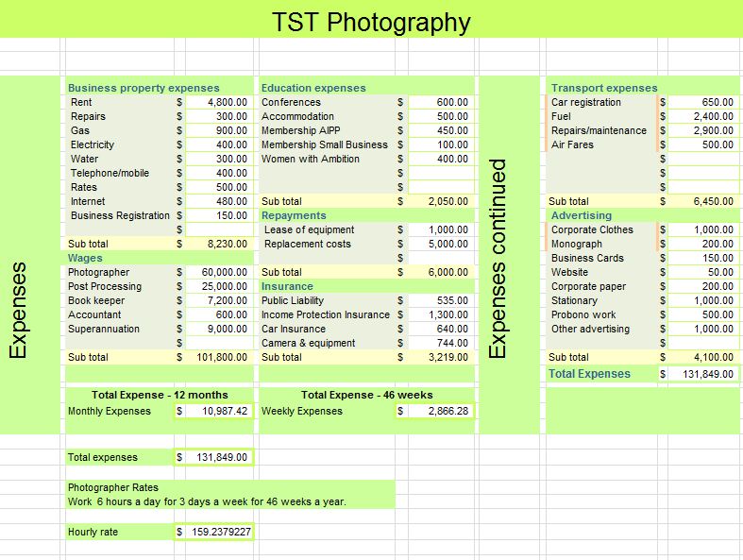Select the Gas 900.00 cell
The width and height of the screenshot is (743, 560).
[x=219, y=130]
